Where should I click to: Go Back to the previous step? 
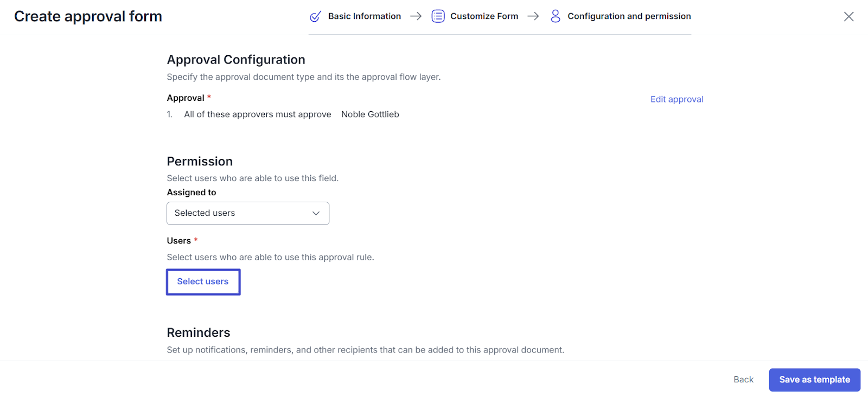tap(743, 380)
